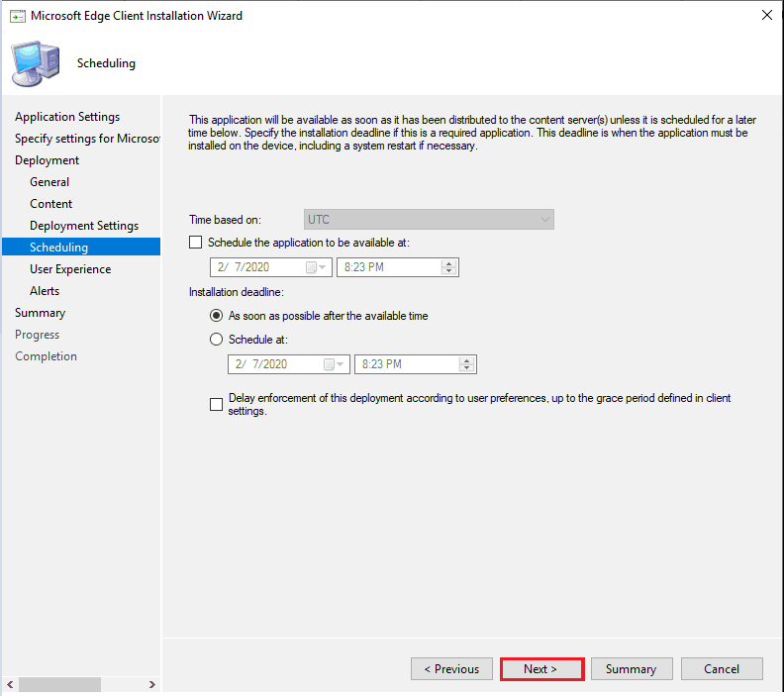
Task: Click the Progress step in sidebar
Action: (37, 335)
